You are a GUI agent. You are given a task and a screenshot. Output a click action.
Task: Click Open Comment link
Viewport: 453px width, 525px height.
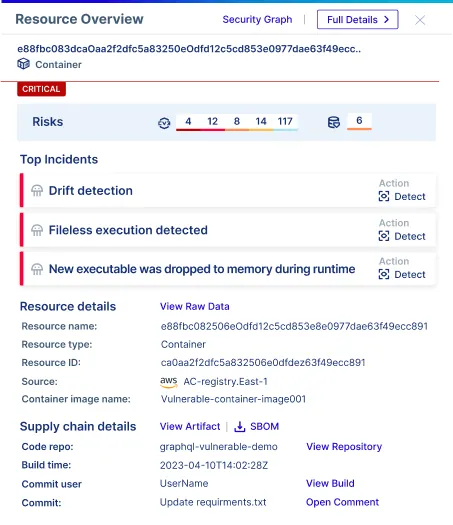click(342, 502)
